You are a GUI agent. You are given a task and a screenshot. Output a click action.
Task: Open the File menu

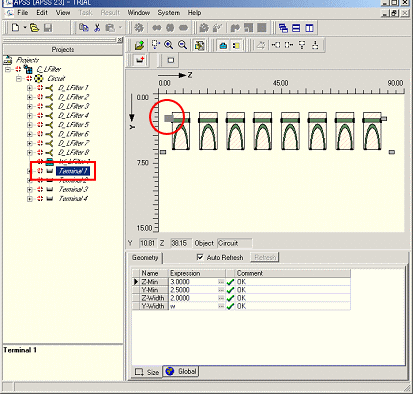coord(22,13)
